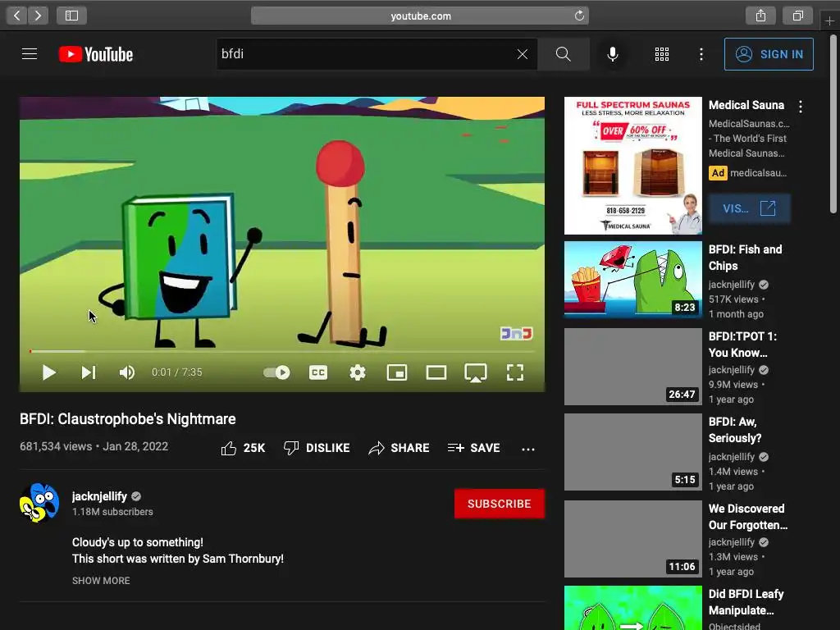Toggle the autoplay switch

(276, 372)
